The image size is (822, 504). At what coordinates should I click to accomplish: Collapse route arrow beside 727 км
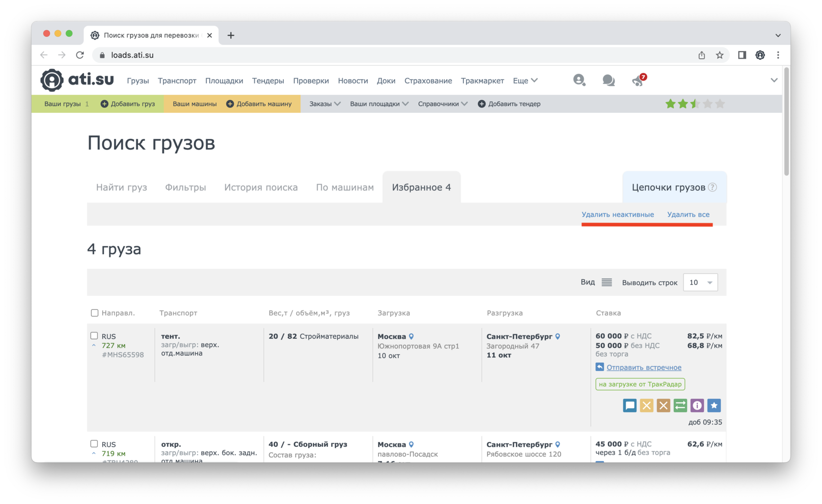(94, 346)
